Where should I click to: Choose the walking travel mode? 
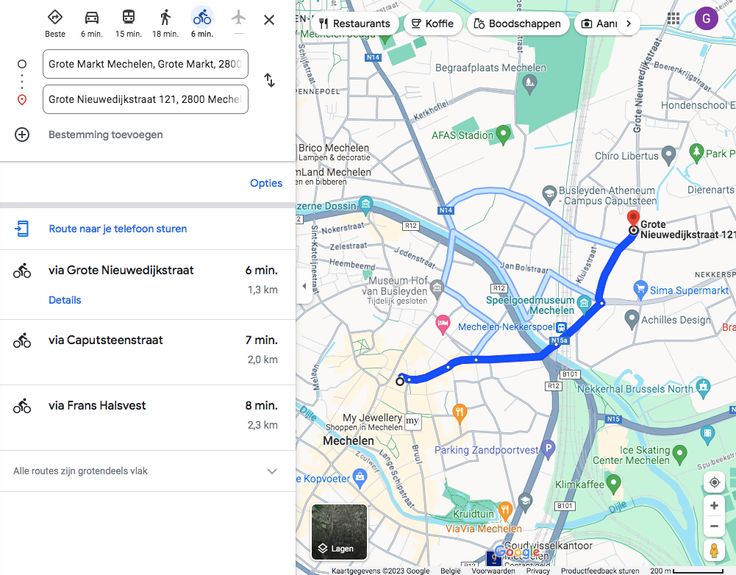(x=165, y=18)
